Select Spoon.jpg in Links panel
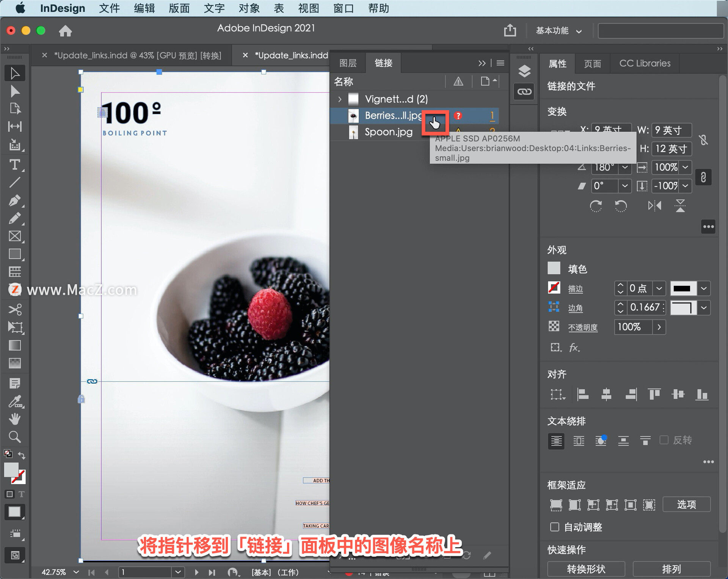The height and width of the screenshot is (579, 728). [388, 132]
